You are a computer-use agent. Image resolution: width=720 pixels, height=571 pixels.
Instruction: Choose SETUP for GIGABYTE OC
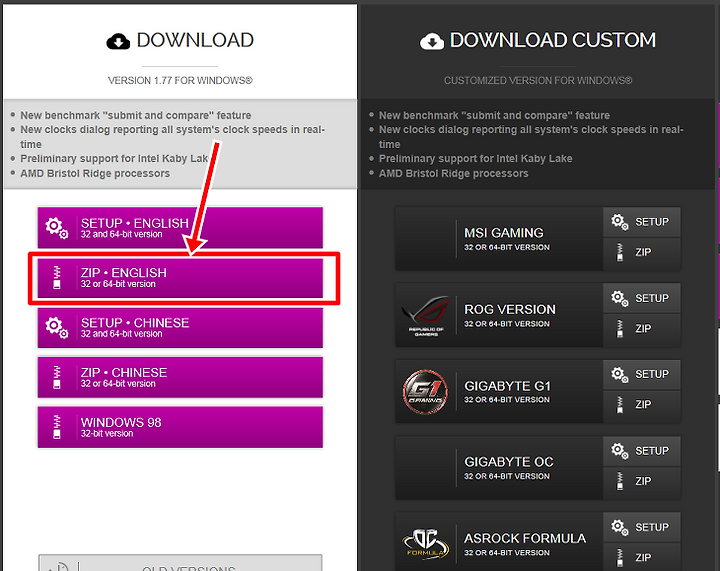642,451
